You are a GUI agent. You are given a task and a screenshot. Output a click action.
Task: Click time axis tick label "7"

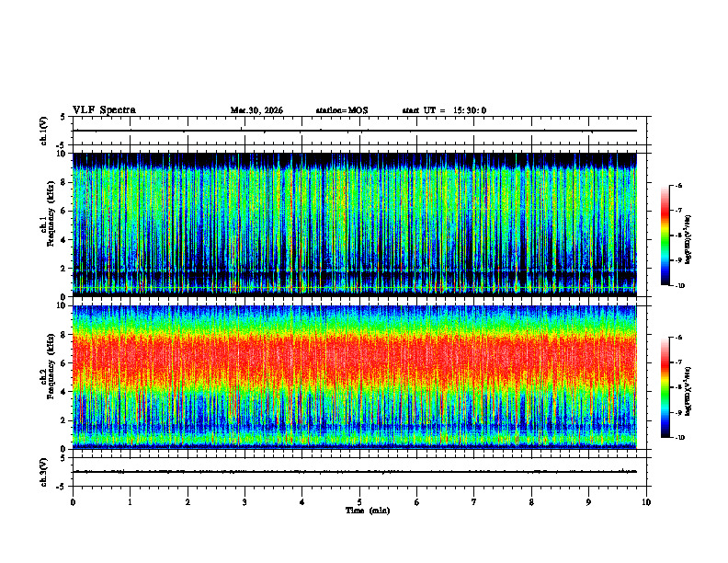[x=474, y=502]
